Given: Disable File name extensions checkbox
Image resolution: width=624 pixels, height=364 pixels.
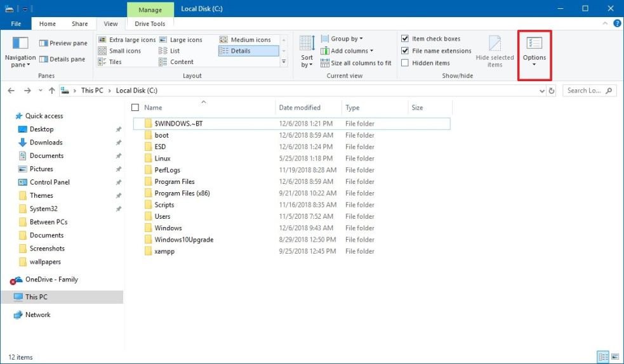Looking at the screenshot, I should click(x=406, y=51).
